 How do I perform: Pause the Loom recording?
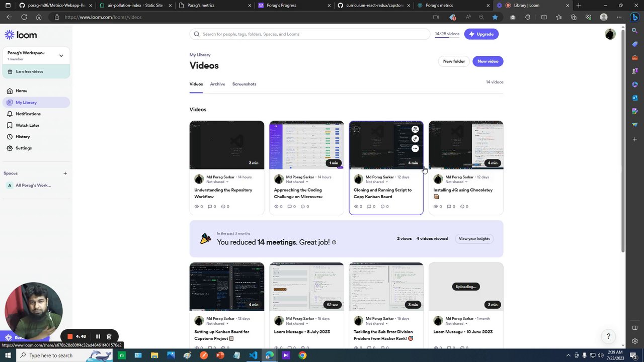coord(98,336)
